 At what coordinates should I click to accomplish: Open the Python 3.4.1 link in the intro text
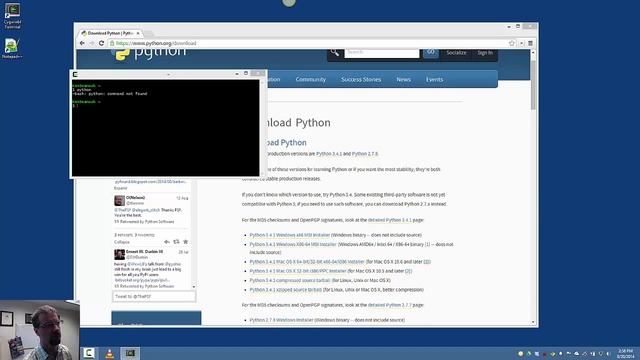(329, 154)
